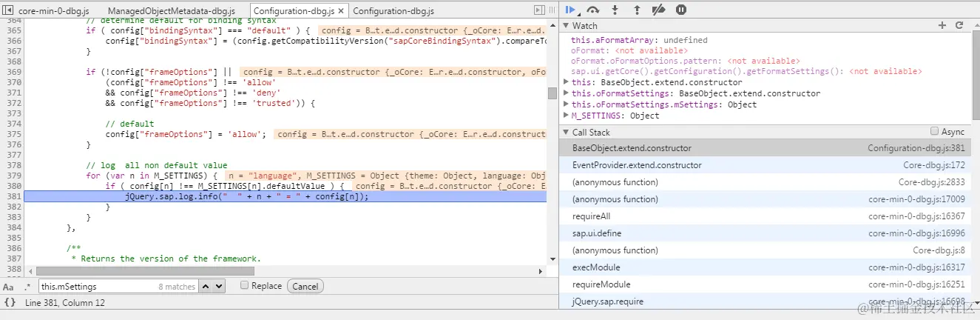Image resolution: width=980 pixels, height=320 pixels.
Task: Click the oFormat.oFormatOptions.pattern watch expression
Action: (x=685, y=61)
